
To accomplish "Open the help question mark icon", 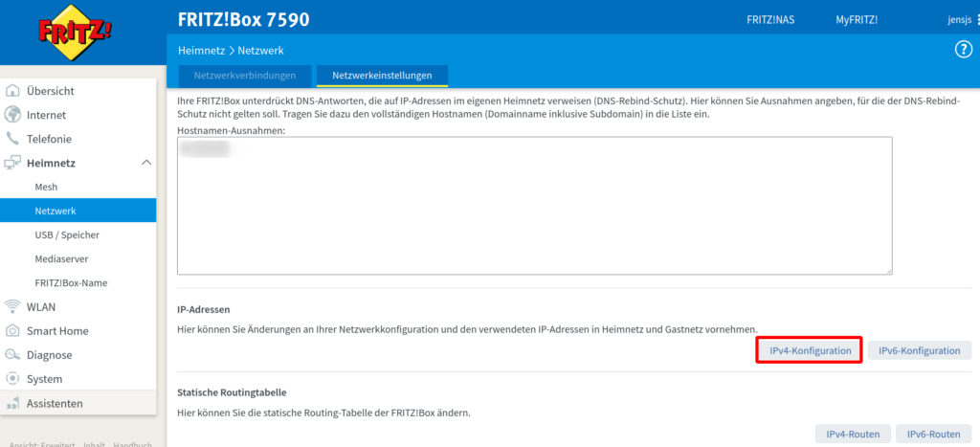I will click(x=963, y=50).
